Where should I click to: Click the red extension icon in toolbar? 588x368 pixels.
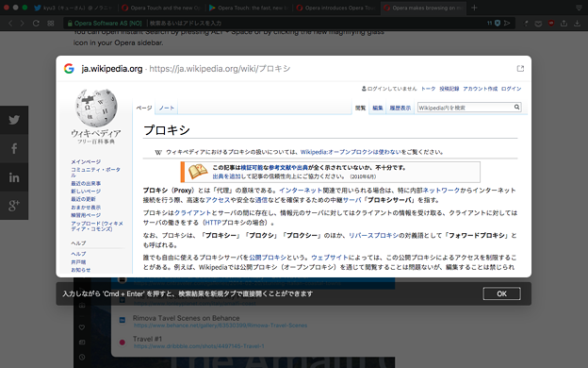[x=551, y=24]
